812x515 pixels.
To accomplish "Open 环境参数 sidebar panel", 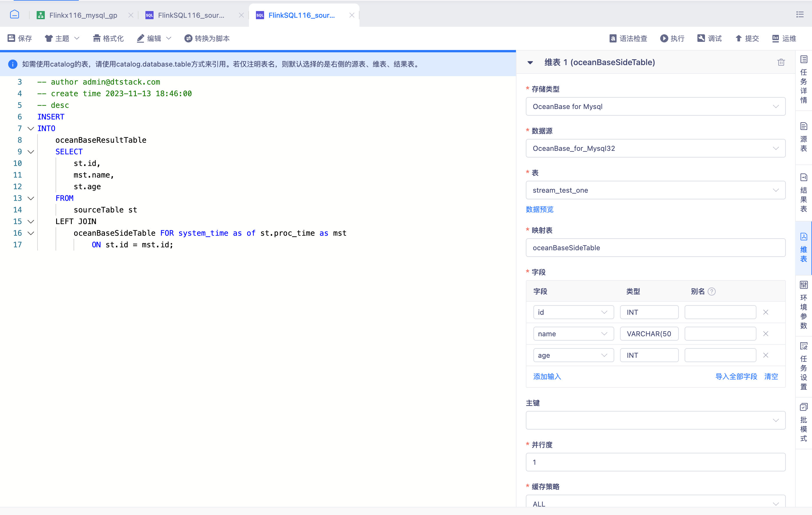I will [x=804, y=306].
